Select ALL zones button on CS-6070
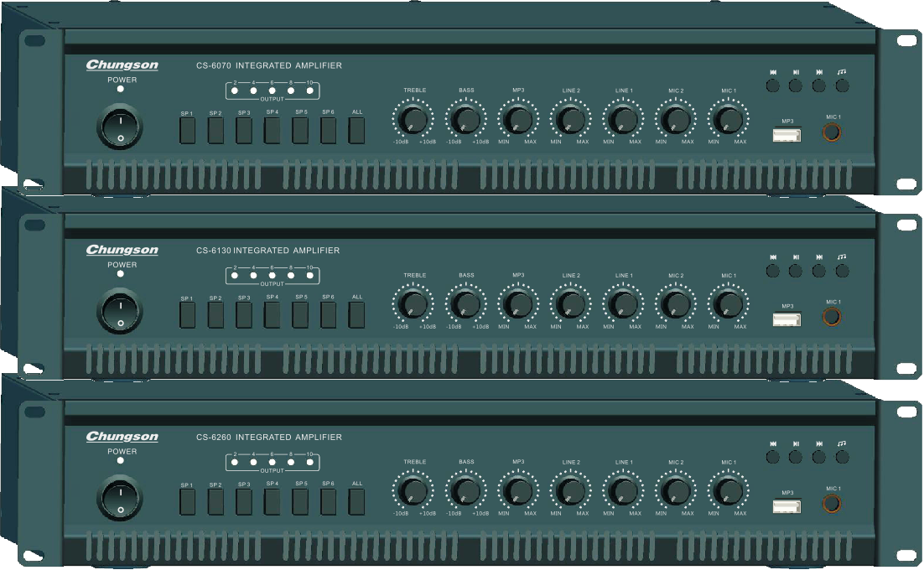The width and height of the screenshot is (924, 570). [x=356, y=131]
